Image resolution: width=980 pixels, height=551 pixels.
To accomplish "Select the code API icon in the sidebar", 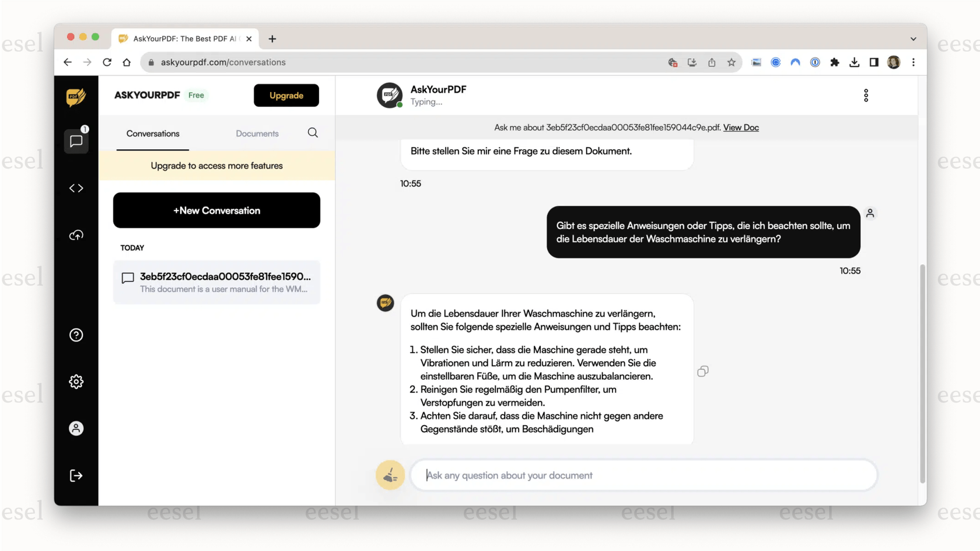I will coord(76,188).
